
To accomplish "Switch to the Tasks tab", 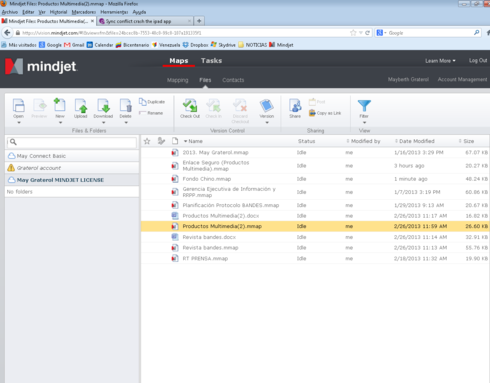I will tap(211, 61).
